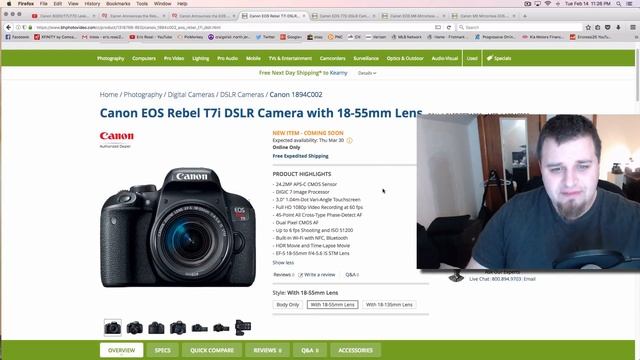Open the Verizon bookmark

(376, 37)
